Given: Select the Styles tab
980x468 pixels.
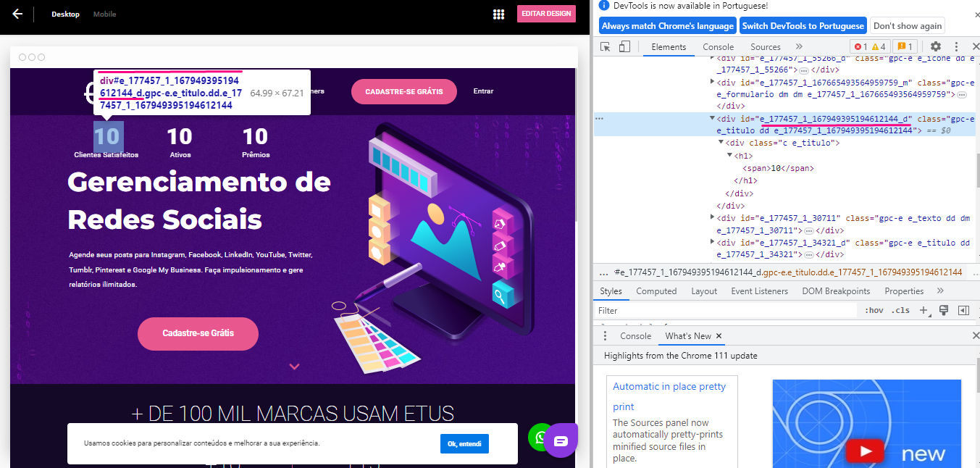Looking at the screenshot, I should pos(611,291).
